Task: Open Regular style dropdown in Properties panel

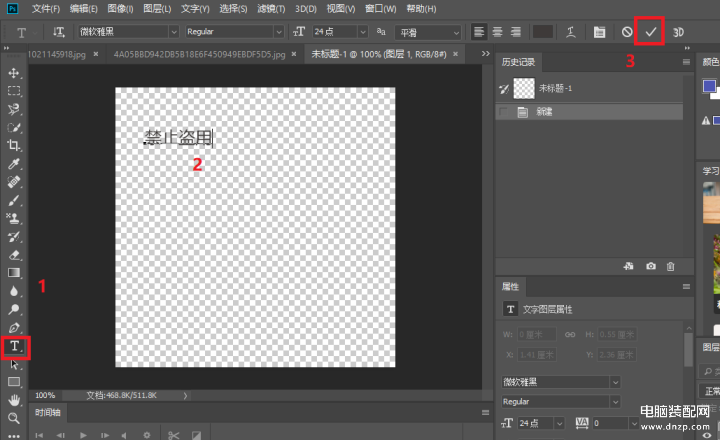Action: click(615, 401)
